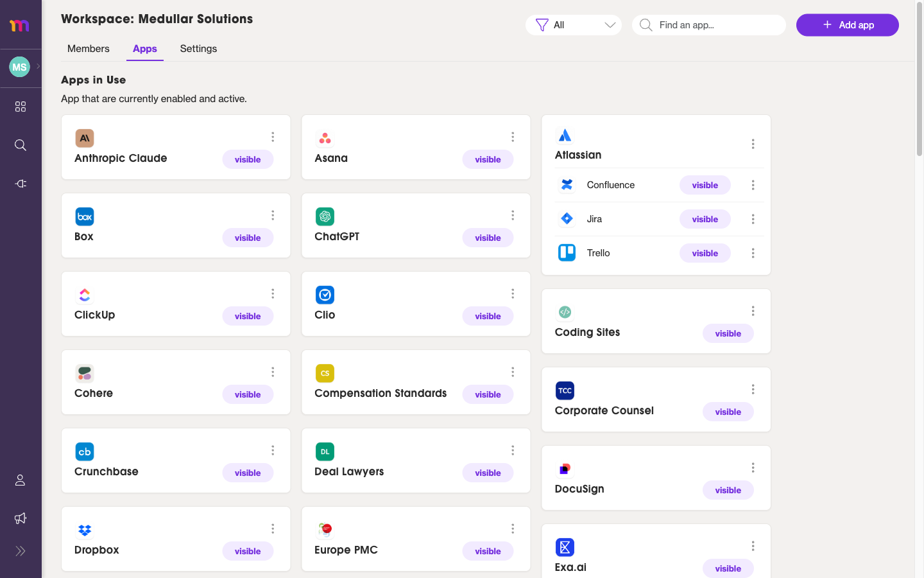Click the Medullar logo in the sidebar
Screen dimensions: 924x578
click(19, 26)
